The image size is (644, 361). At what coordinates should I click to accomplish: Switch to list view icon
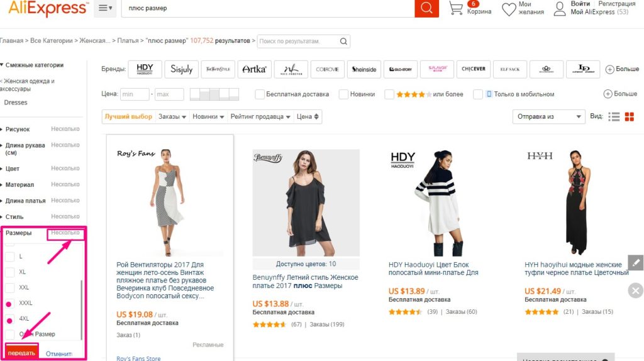614,116
